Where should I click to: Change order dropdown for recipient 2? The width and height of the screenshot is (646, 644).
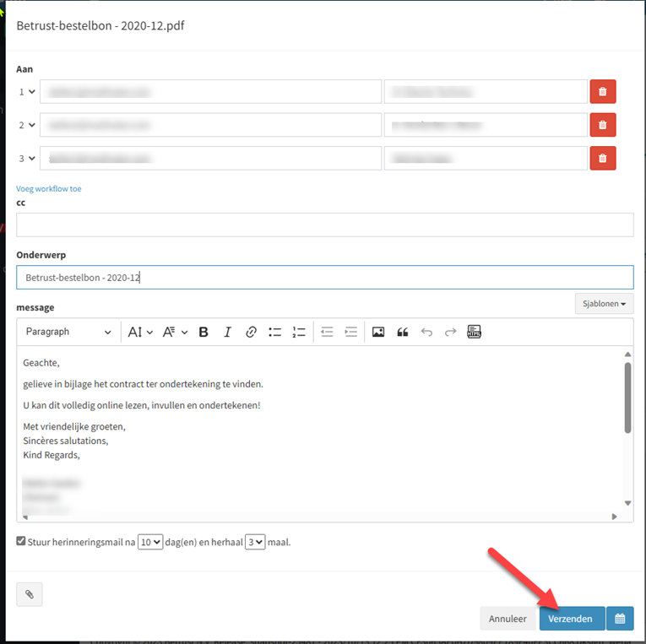coord(27,125)
